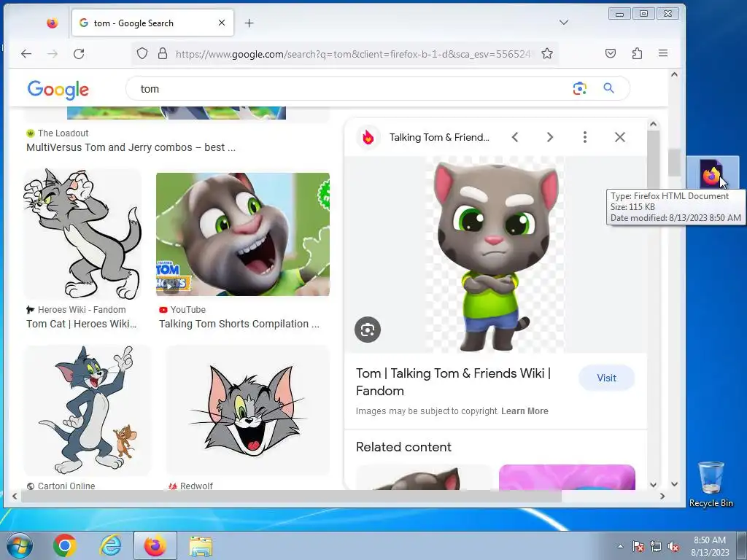Go back to the previous page
Image resolution: width=747 pixels, height=560 pixels.
click(26, 54)
